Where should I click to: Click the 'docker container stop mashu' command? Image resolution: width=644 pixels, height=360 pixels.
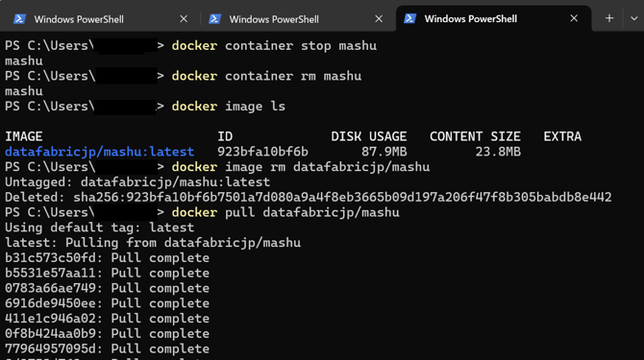click(x=274, y=45)
